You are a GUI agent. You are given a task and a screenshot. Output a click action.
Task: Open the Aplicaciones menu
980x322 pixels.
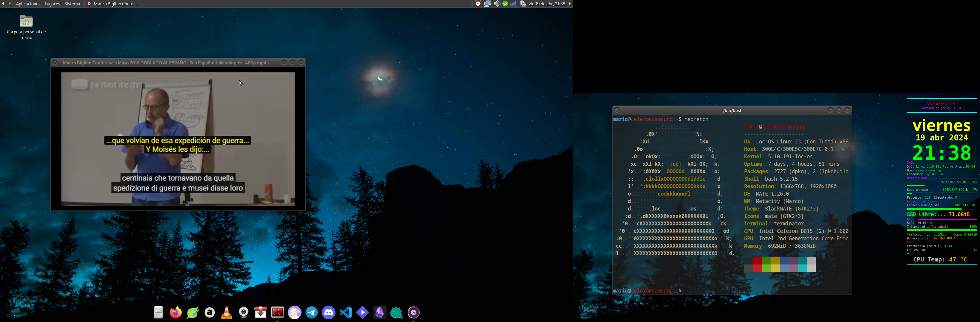pos(28,4)
